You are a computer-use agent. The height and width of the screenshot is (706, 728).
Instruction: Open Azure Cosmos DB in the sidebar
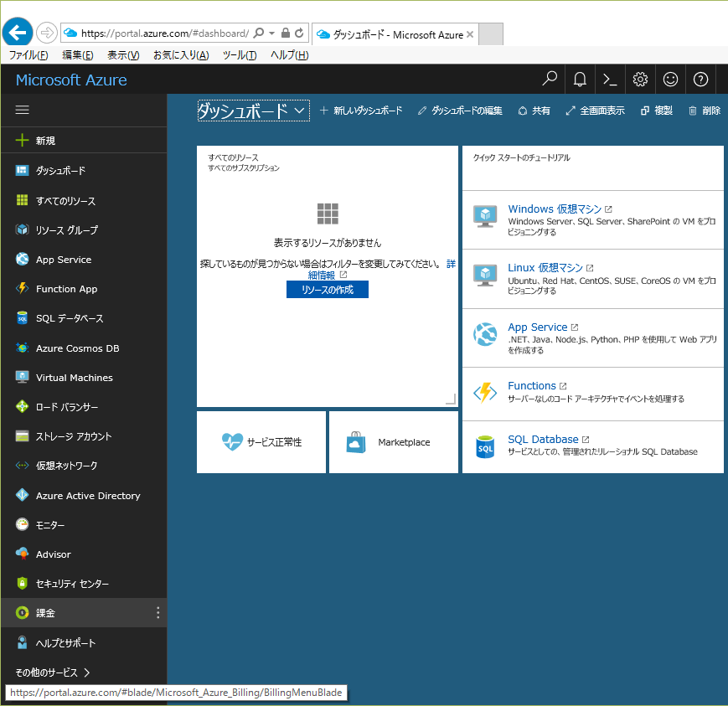coord(84,348)
